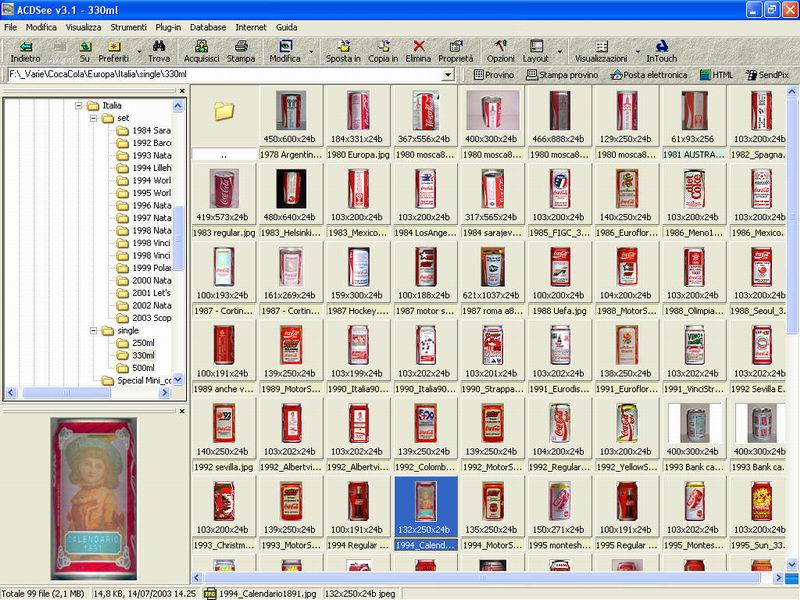The width and height of the screenshot is (800, 600).
Task: Open the Guida menu
Action: pos(286,27)
